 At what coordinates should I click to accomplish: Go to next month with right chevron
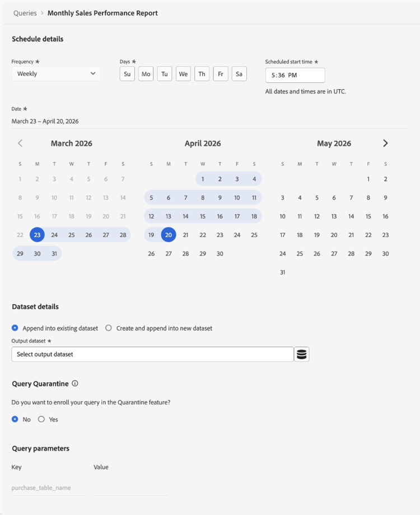point(385,143)
